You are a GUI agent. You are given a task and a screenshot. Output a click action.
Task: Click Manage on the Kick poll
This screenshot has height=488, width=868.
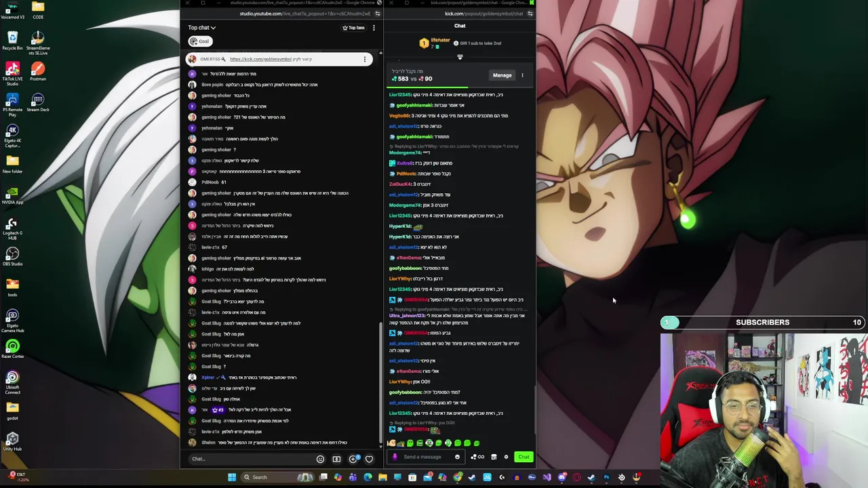502,75
